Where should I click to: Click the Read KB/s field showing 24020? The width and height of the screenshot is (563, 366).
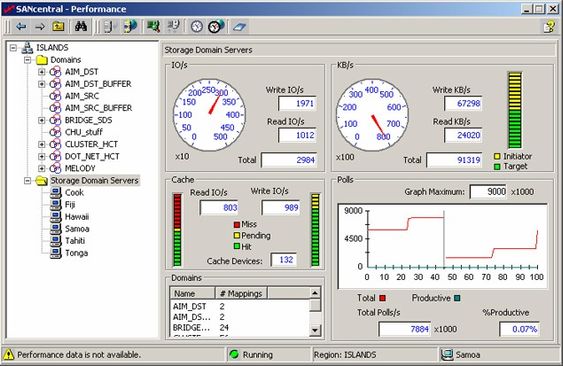(463, 135)
